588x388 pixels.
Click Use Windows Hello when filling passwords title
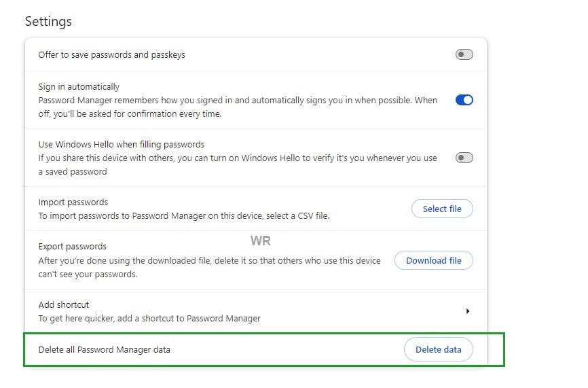pos(121,144)
